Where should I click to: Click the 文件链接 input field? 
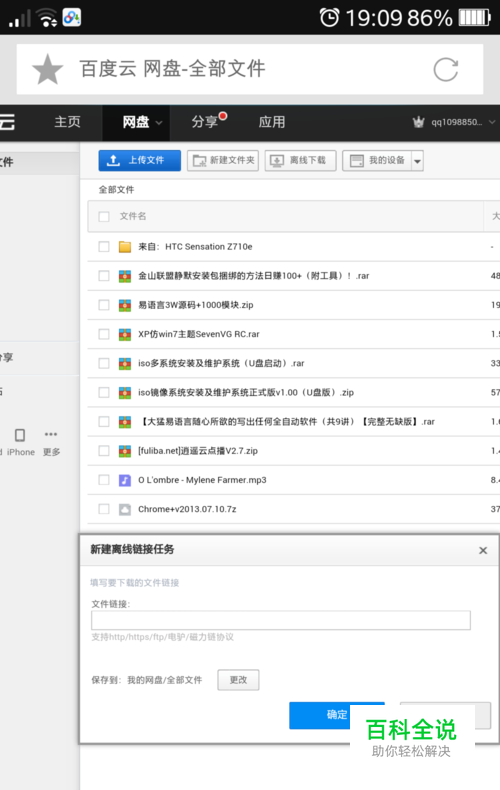281,620
